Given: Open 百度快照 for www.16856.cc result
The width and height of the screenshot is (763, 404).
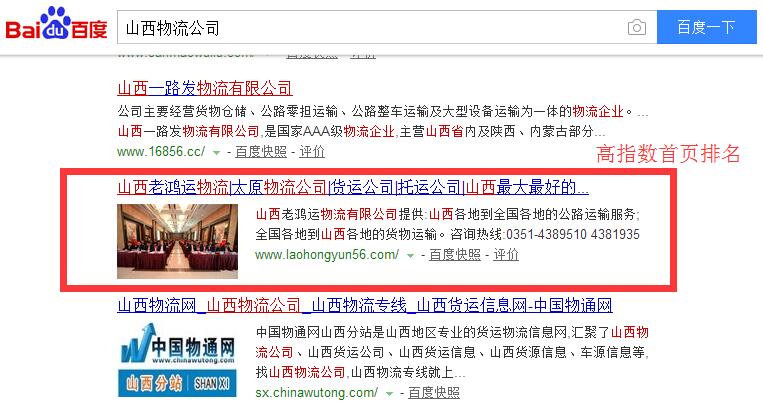Looking at the screenshot, I should [x=261, y=152].
